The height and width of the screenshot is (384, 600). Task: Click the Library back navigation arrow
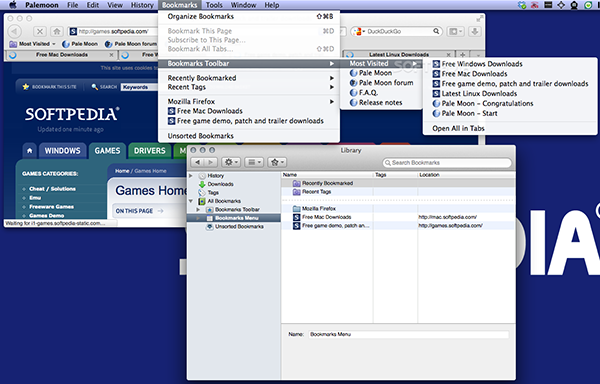point(197,163)
